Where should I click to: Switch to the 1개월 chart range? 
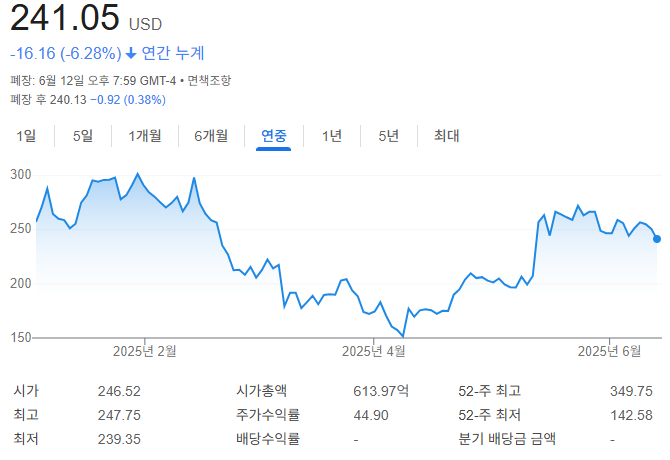pyautogui.click(x=145, y=136)
